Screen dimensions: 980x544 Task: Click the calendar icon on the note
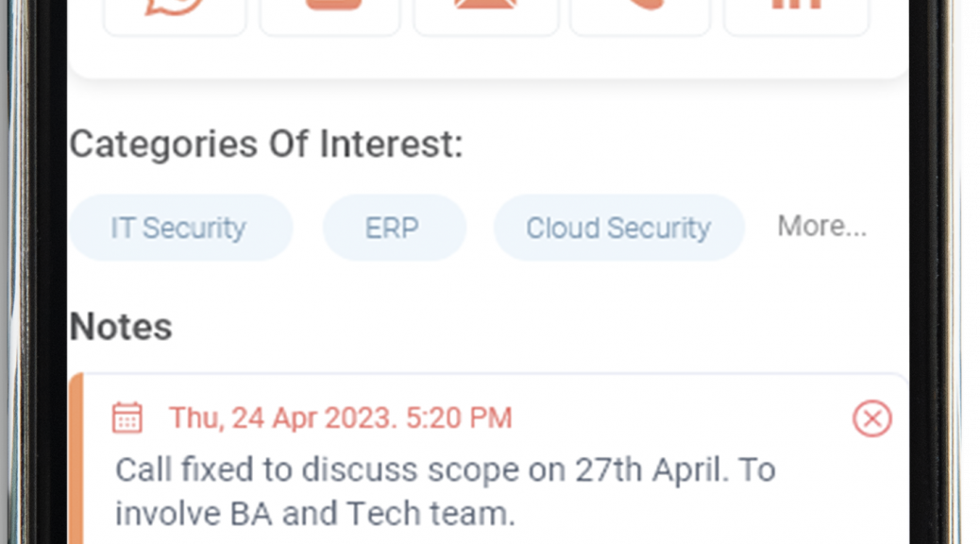(x=127, y=417)
